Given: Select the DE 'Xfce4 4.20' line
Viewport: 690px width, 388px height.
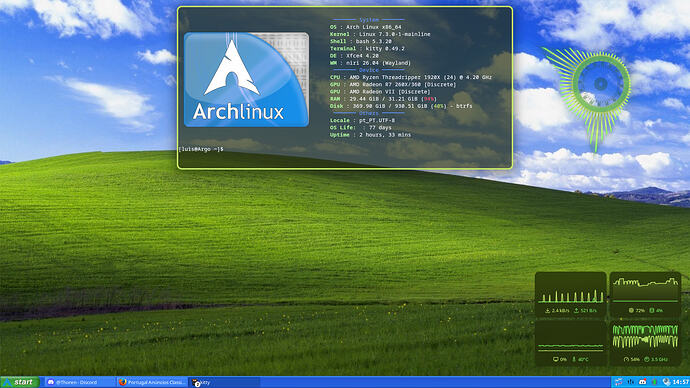Looking at the screenshot, I should (354, 56).
